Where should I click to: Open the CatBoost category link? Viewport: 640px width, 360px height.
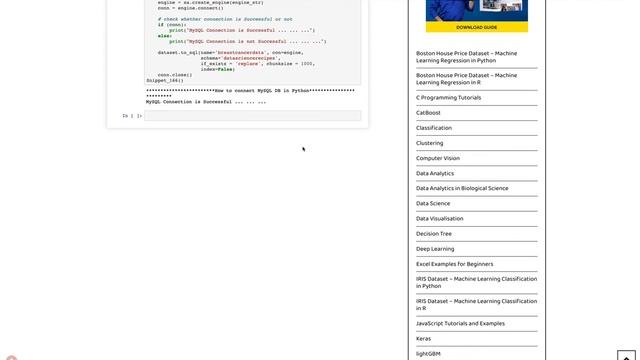coord(428,113)
